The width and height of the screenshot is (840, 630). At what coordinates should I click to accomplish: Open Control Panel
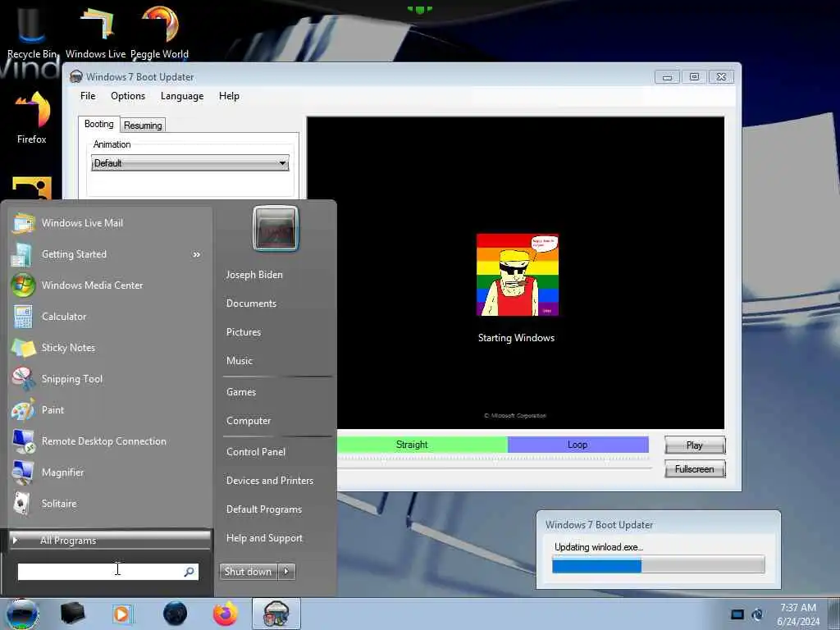pyautogui.click(x=256, y=452)
